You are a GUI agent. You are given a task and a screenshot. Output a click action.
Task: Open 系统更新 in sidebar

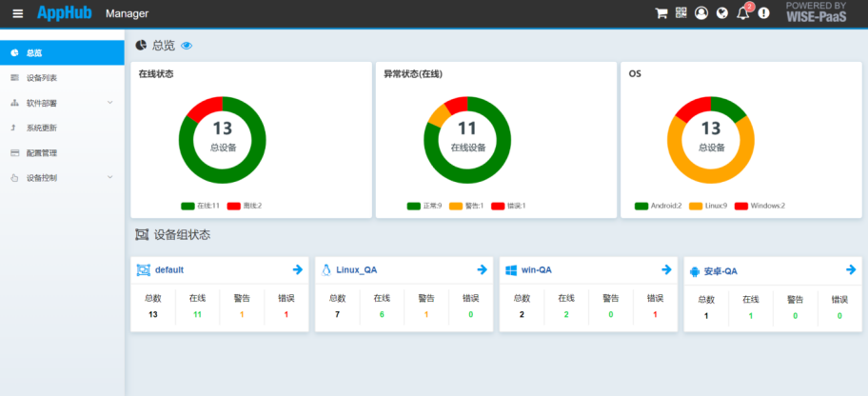coord(62,128)
